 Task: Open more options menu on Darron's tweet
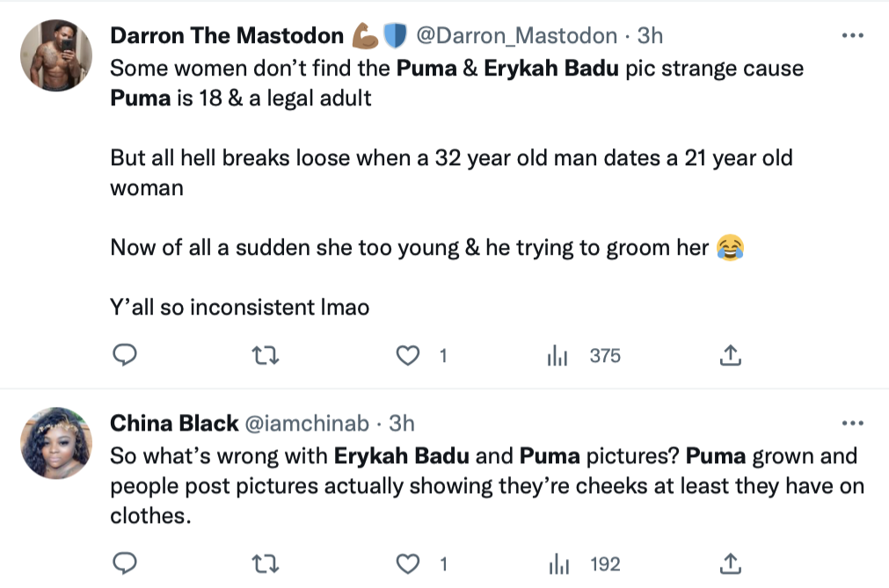click(x=852, y=33)
